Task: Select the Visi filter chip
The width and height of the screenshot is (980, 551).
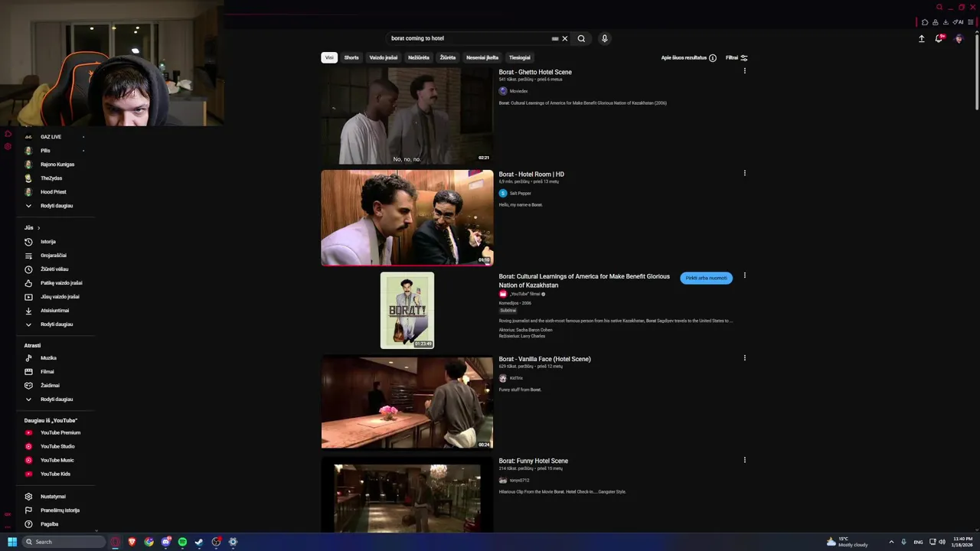Action: [329, 57]
